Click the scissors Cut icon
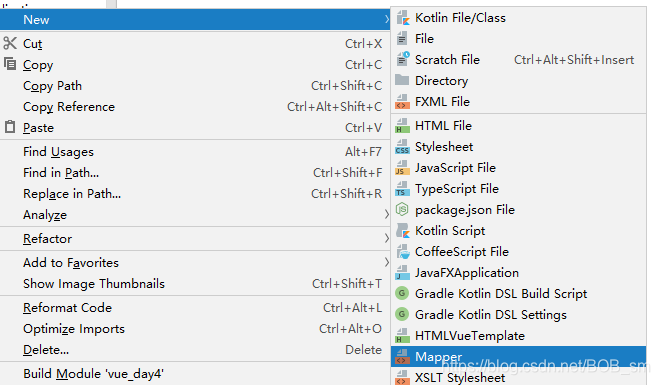 (x=10, y=43)
